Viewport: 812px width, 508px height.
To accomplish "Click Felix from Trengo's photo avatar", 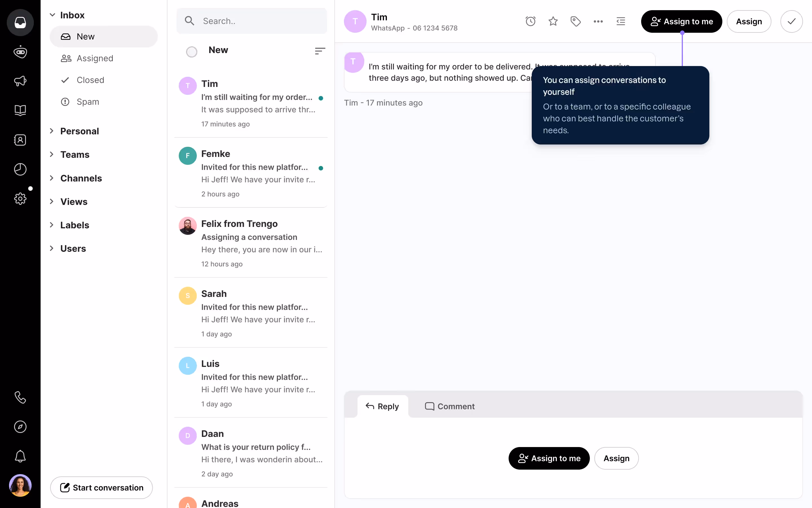I will coord(187,226).
